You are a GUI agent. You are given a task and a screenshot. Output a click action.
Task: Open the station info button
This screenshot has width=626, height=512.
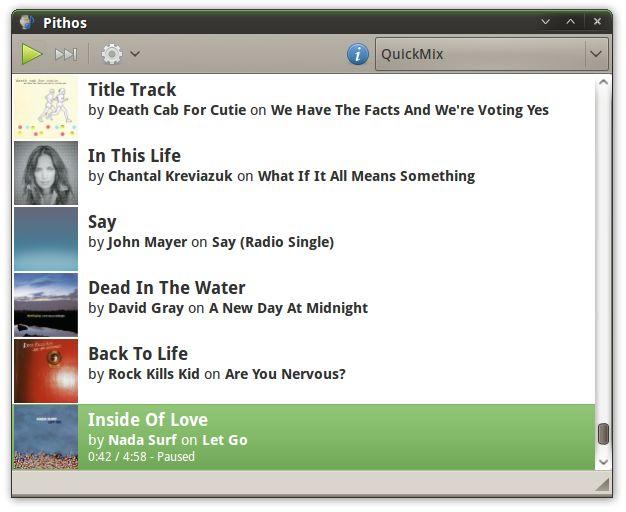[358, 54]
